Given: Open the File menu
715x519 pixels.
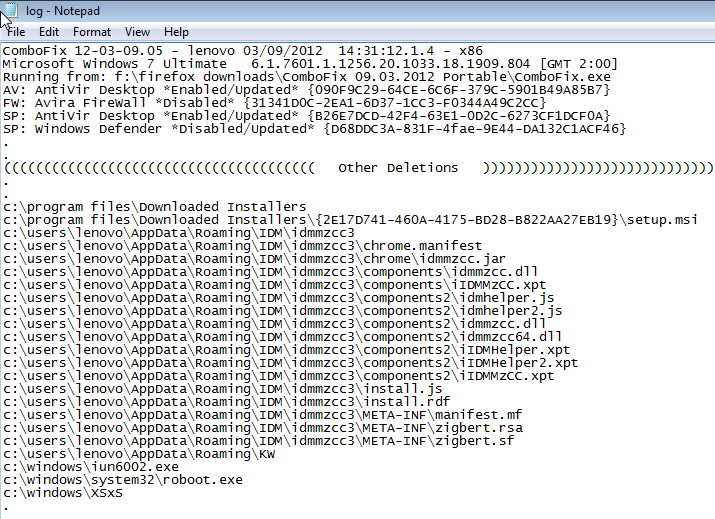Looking at the screenshot, I should pyautogui.click(x=16, y=32).
